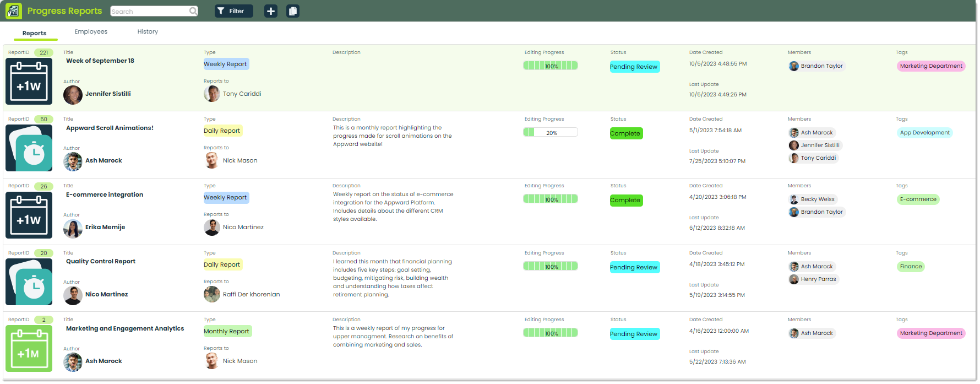Click Ash Marock author avatar for Appward Scroll Animations

[73, 161]
